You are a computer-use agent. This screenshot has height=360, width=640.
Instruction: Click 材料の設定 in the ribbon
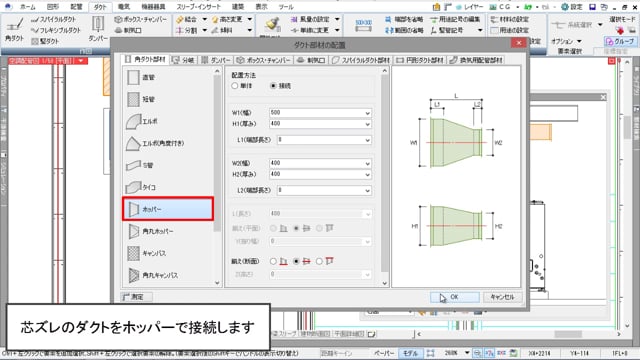(509, 19)
